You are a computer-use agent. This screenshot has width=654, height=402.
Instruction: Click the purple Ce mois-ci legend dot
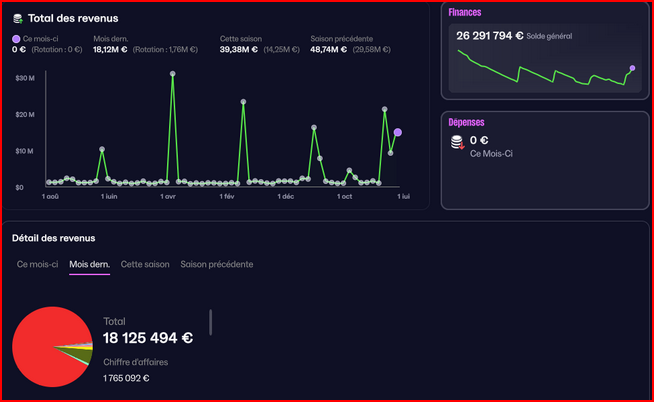click(x=16, y=38)
